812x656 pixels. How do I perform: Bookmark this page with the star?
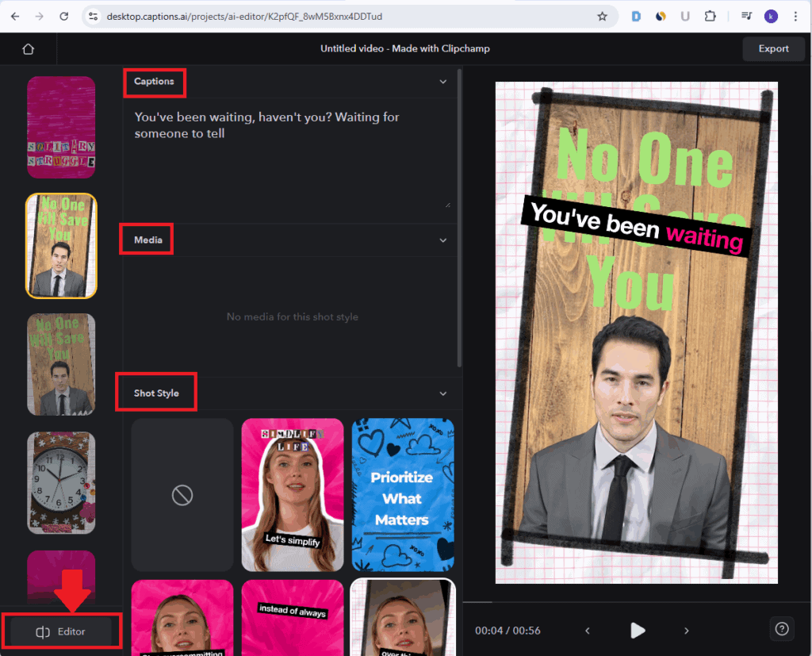[602, 17]
